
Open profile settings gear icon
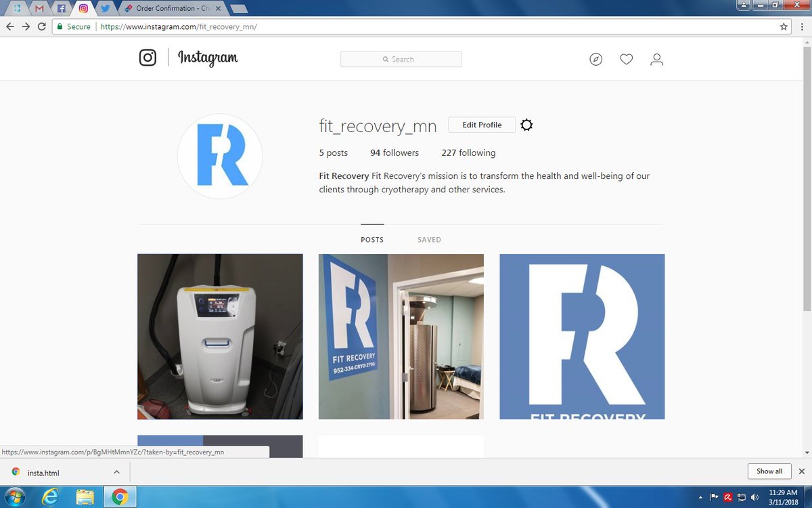tap(527, 125)
